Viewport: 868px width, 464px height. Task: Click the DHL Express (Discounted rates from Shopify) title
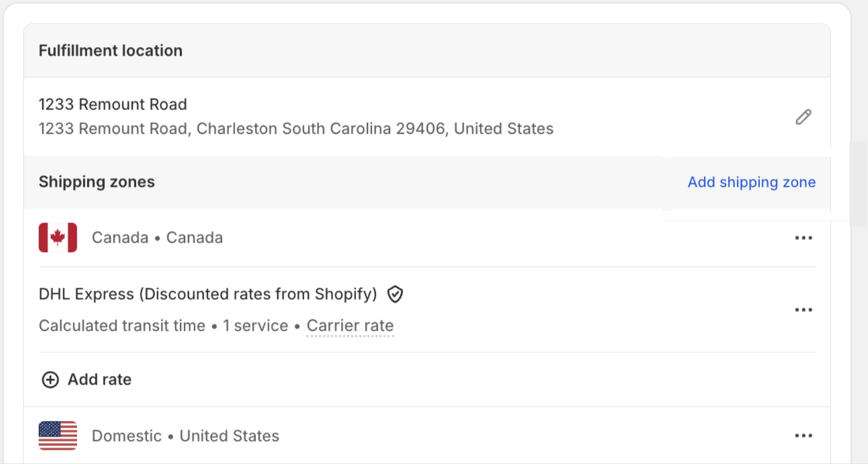tap(207, 294)
